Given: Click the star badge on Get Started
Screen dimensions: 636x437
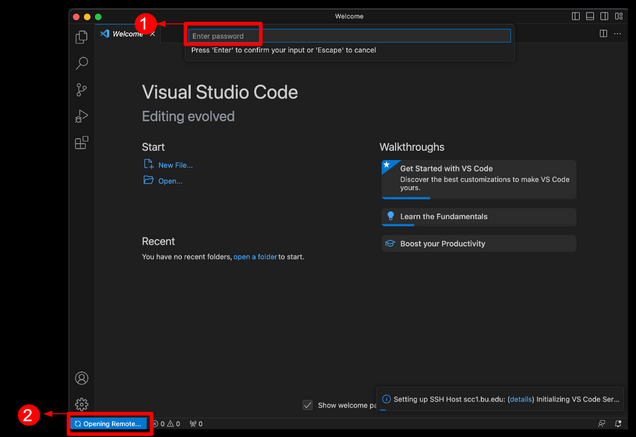Looking at the screenshot, I should [x=387, y=165].
